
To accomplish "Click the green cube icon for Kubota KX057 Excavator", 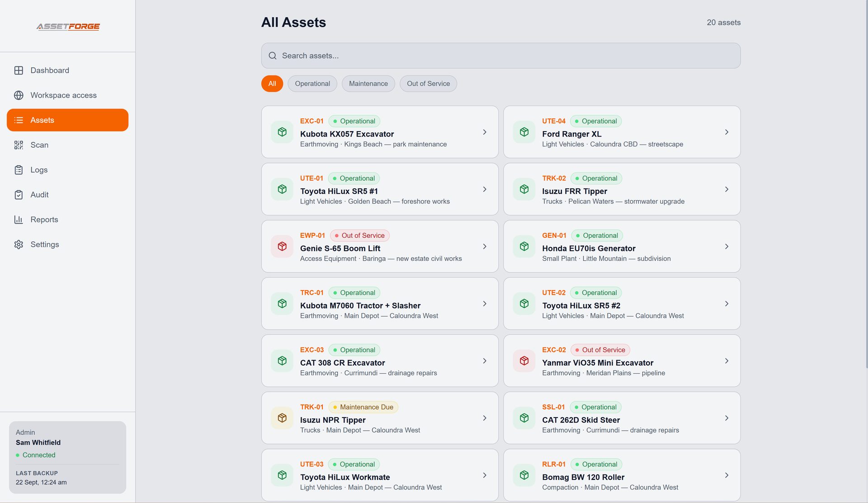I will tap(282, 132).
